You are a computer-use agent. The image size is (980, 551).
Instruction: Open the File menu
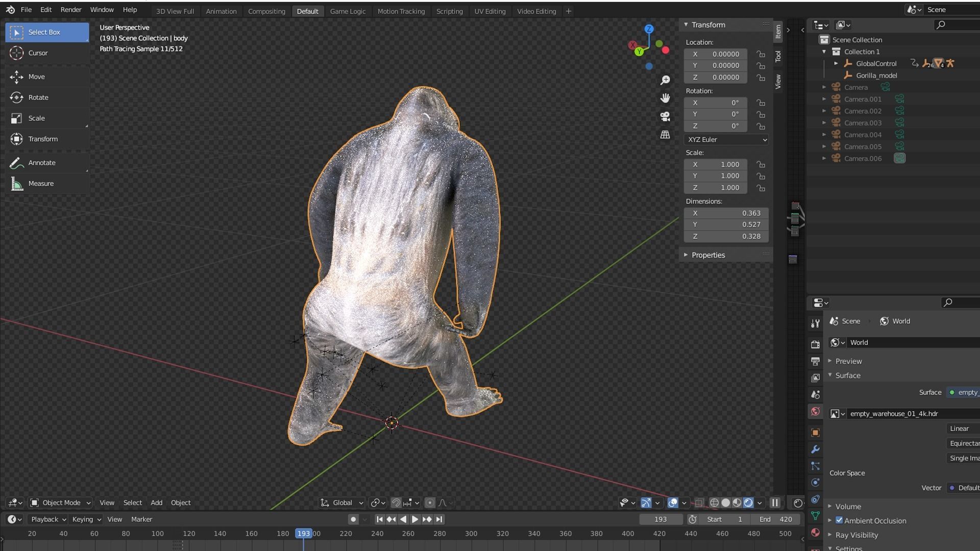26,10
